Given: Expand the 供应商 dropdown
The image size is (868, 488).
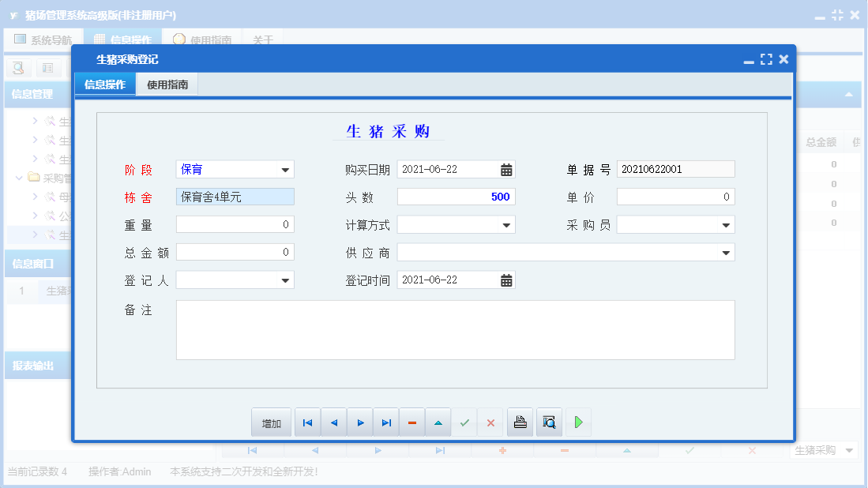Looking at the screenshot, I should [x=726, y=253].
